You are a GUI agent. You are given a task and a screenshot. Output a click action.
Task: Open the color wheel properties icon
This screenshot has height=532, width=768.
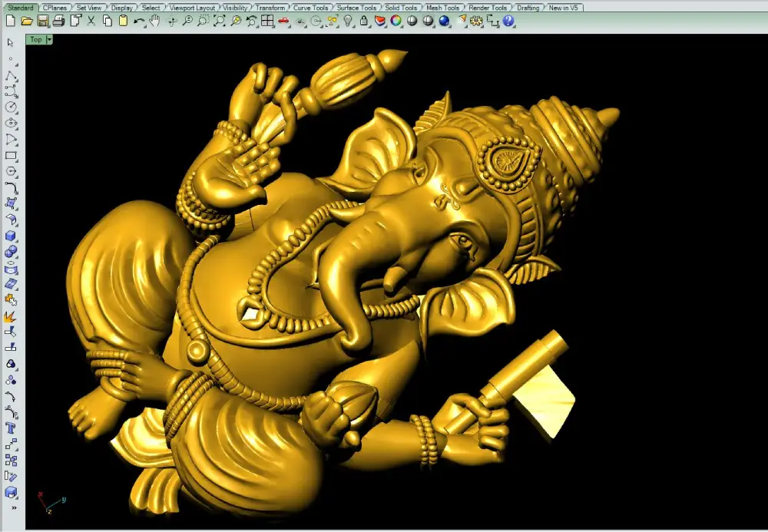[x=396, y=21]
